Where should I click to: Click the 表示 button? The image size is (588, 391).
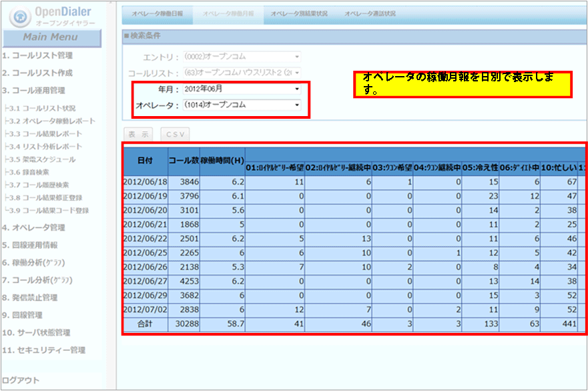tap(138, 134)
